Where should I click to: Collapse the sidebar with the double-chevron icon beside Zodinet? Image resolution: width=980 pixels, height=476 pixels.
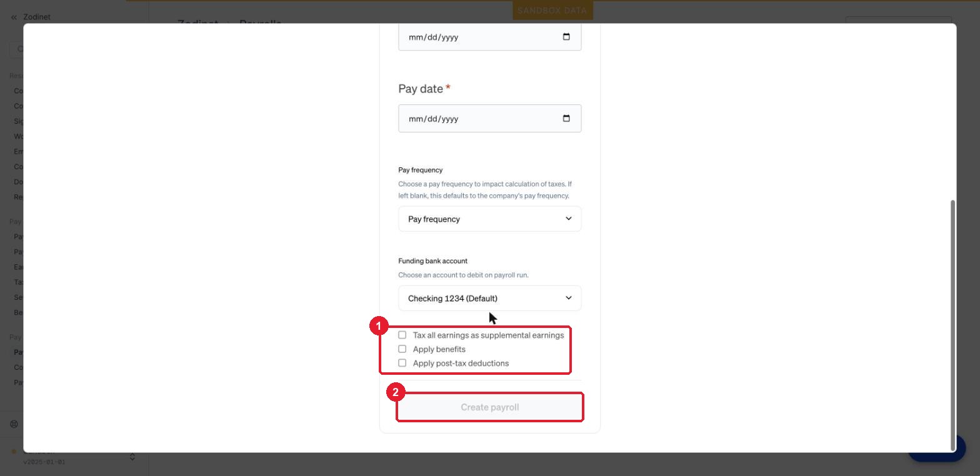pos(14,17)
